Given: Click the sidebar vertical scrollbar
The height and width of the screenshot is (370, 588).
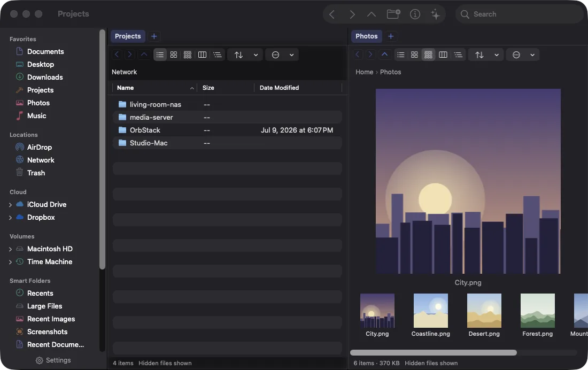Looking at the screenshot, I should click(x=103, y=149).
